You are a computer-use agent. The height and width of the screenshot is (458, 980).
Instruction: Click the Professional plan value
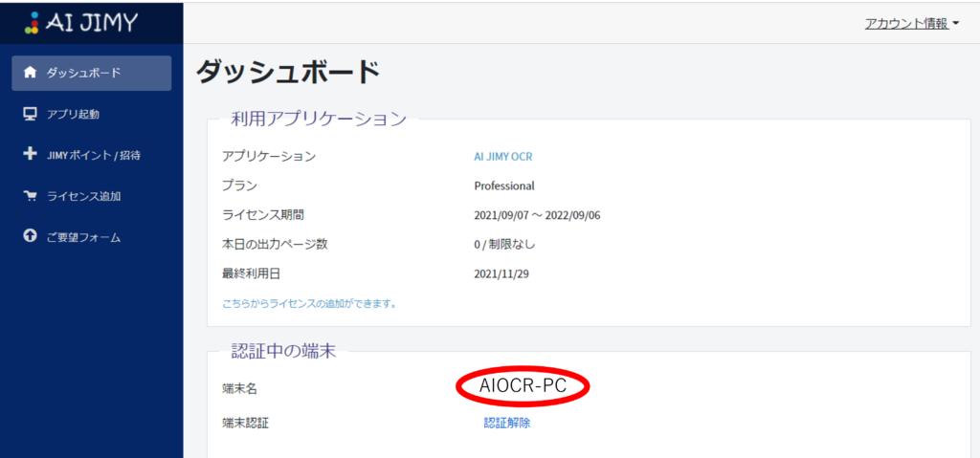tap(504, 186)
